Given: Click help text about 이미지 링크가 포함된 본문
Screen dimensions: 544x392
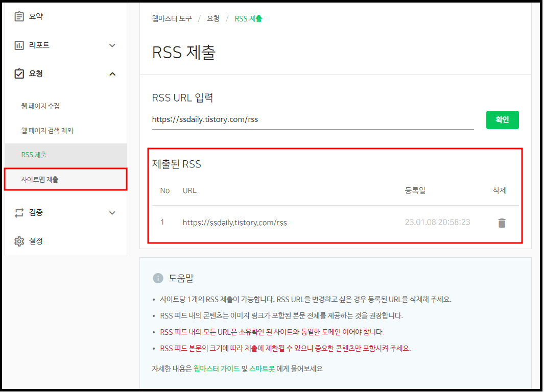Looking at the screenshot, I should tap(281, 316).
